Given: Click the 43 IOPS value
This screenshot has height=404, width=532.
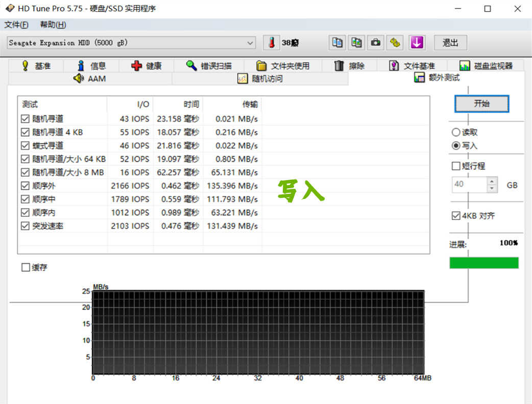Looking at the screenshot, I should (x=134, y=119).
